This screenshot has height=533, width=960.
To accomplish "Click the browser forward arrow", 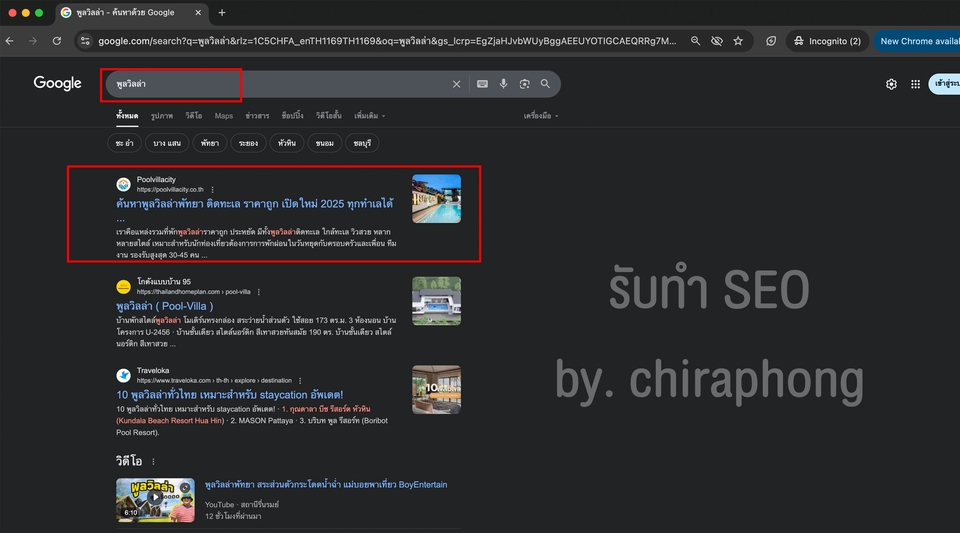I will 32,41.
